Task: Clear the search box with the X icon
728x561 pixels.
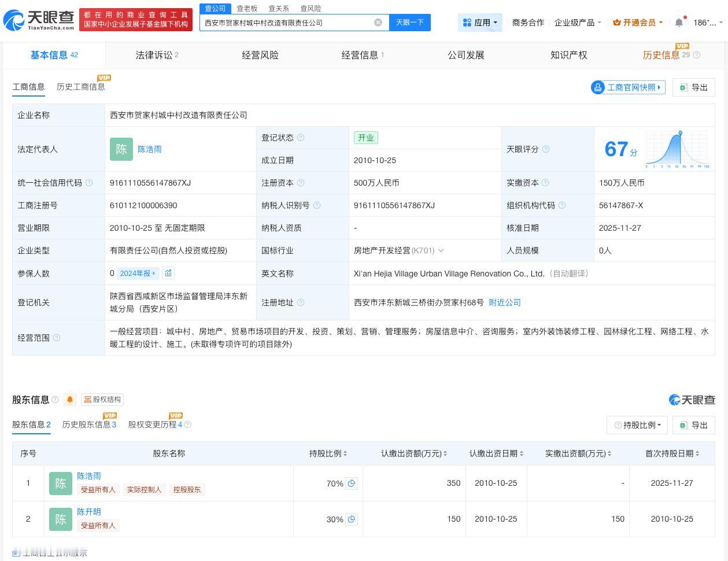Action: (x=378, y=23)
